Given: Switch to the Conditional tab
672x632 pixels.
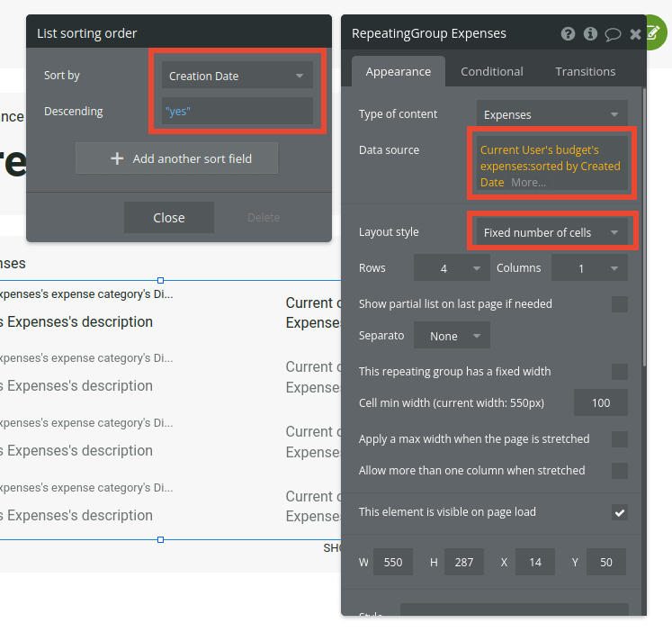Looking at the screenshot, I should coord(491,72).
